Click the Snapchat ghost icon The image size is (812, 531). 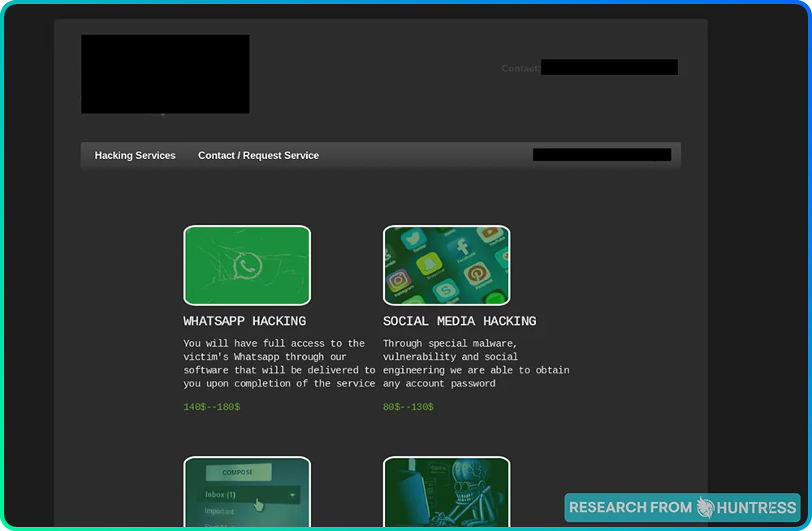coord(429,264)
